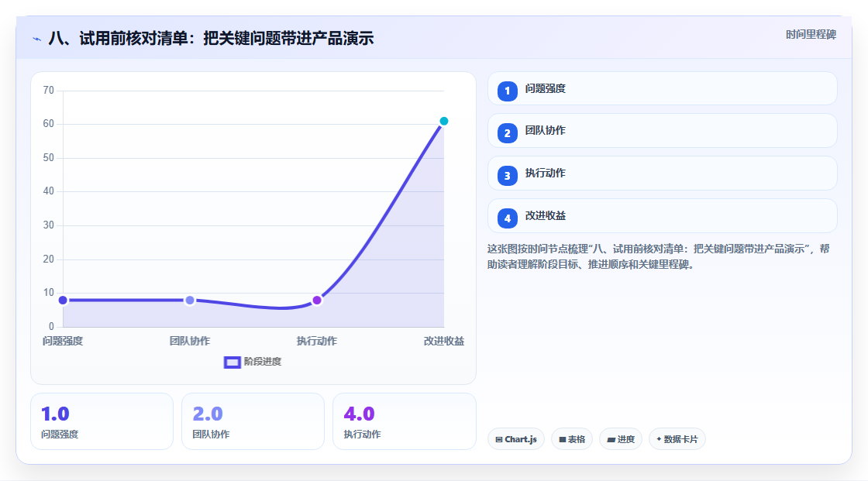Click the 数据卡片 tag pill
The height and width of the screenshot is (481, 868).
(x=677, y=439)
